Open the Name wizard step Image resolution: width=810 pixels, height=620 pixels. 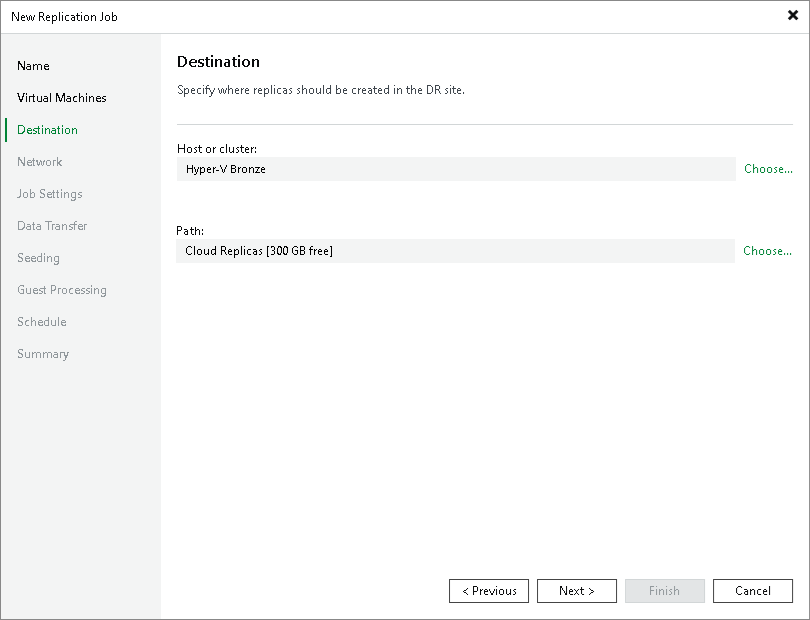tap(33, 65)
